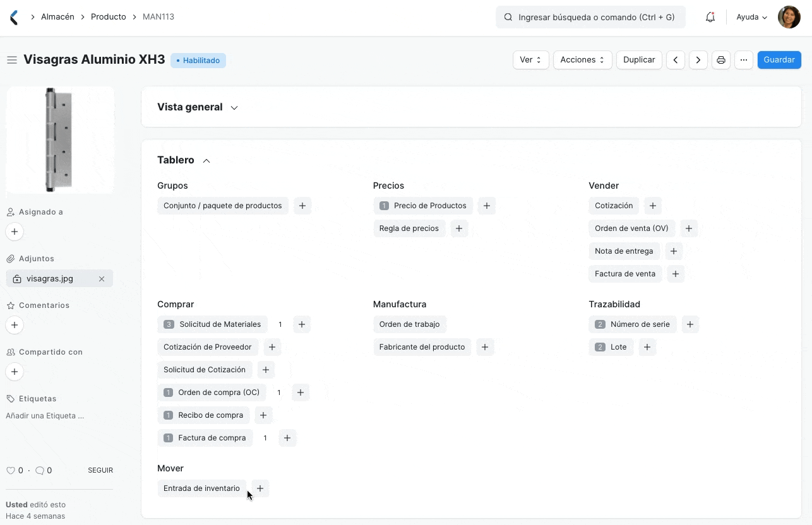Add new Cotización plus button
The width and height of the screenshot is (812, 525).
pyautogui.click(x=653, y=206)
